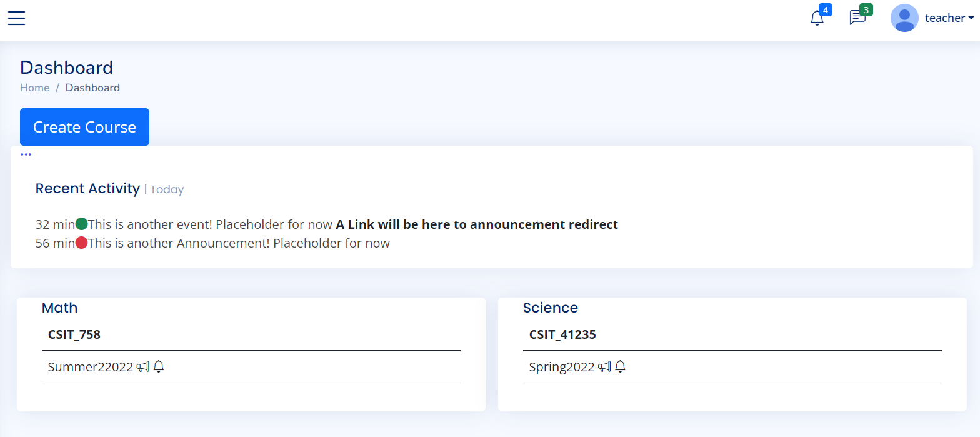Open the three-dots filter menu
This screenshot has height=437, width=980.
(26, 154)
